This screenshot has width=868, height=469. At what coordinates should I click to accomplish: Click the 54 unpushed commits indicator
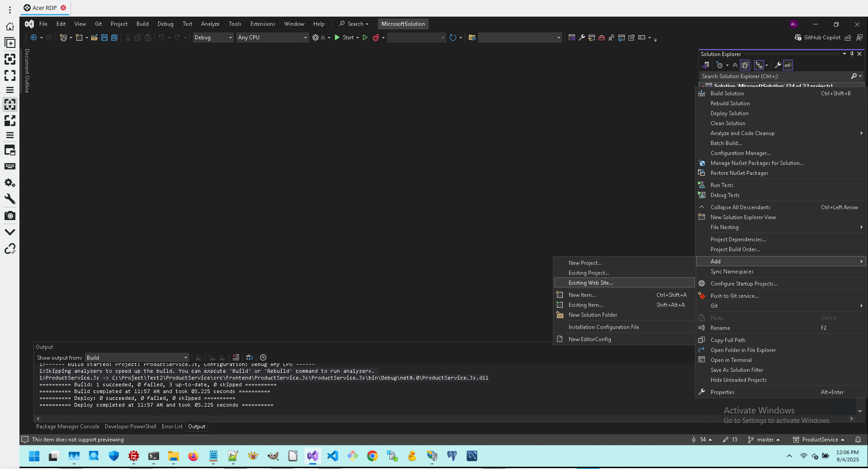pos(702,440)
